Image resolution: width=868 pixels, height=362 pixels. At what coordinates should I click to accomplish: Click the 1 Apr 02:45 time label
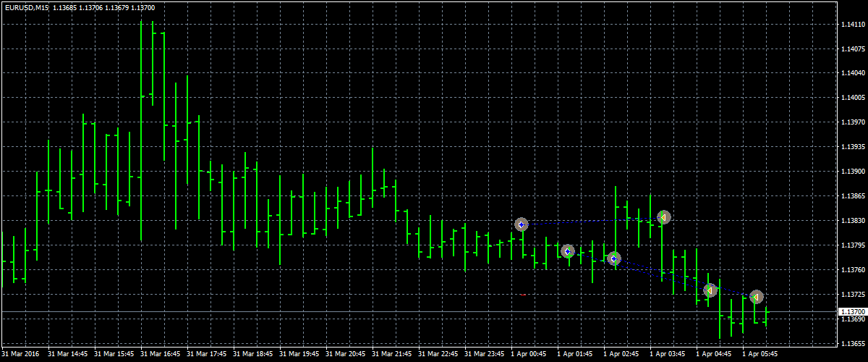click(621, 355)
